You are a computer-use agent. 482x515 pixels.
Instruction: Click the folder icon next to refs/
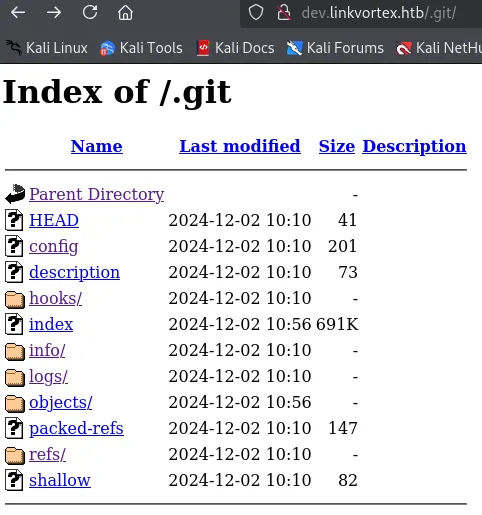click(15, 455)
